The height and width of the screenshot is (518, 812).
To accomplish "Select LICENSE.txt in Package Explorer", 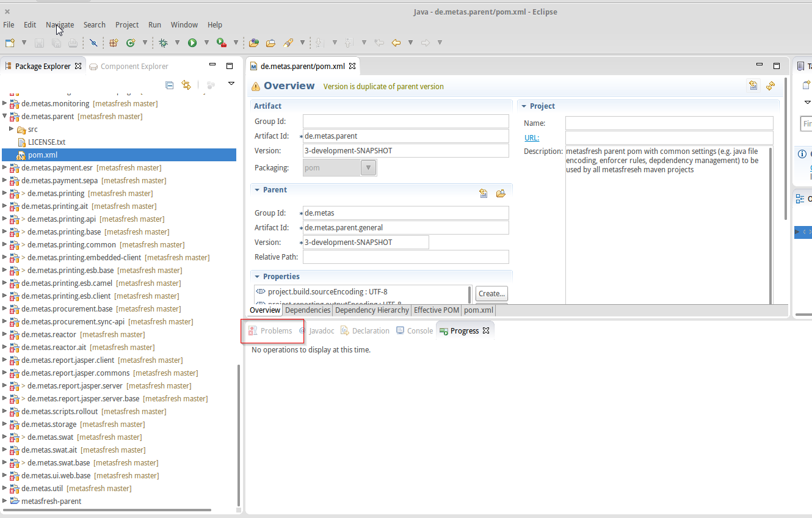I will (x=46, y=142).
